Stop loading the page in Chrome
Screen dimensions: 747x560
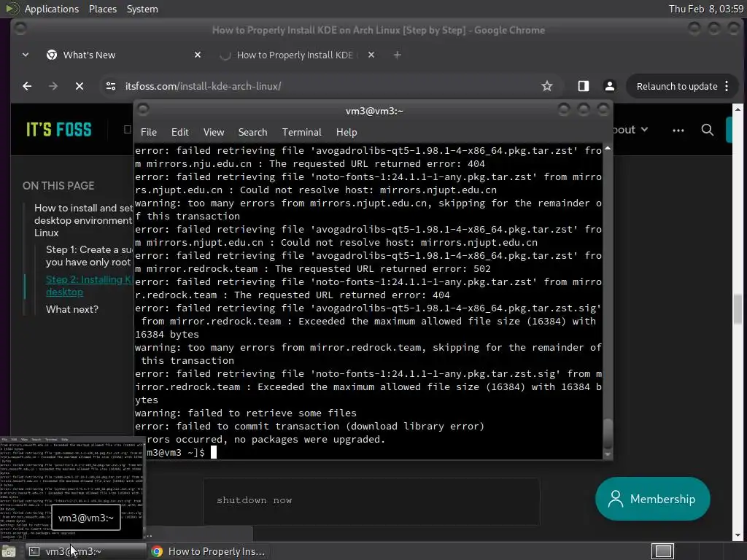[x=80, y=86]
